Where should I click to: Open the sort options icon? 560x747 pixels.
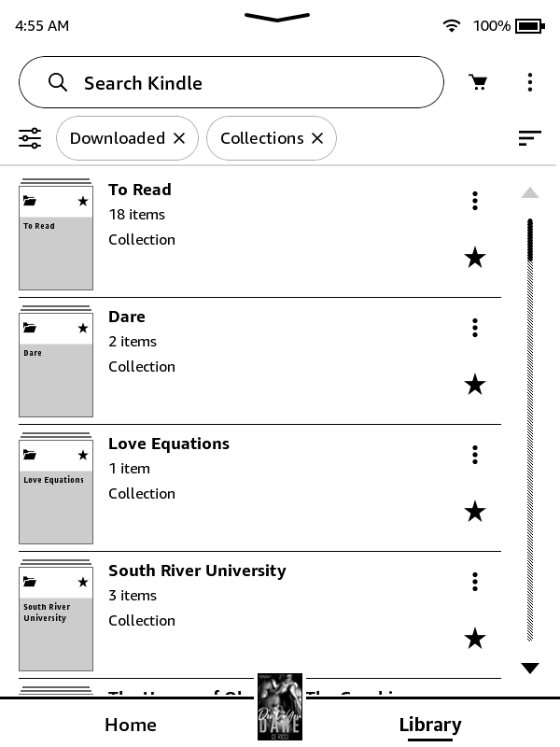pos(529,138)
